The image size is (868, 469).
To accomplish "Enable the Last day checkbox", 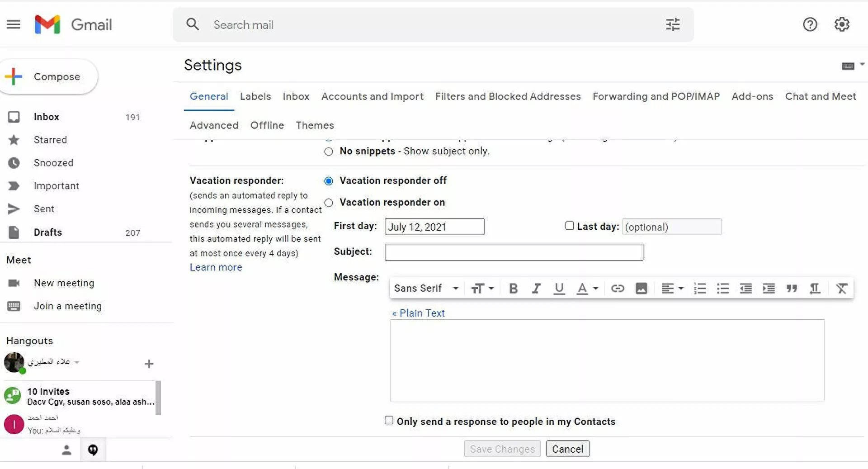I will click(569, 226).
